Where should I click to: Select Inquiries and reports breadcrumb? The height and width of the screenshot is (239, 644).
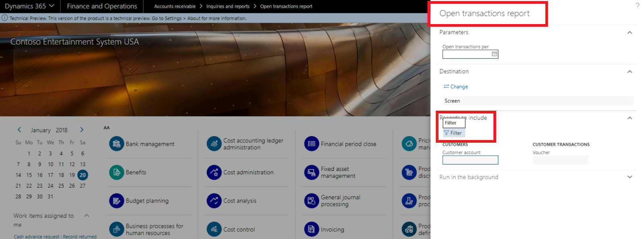(228, 6)
